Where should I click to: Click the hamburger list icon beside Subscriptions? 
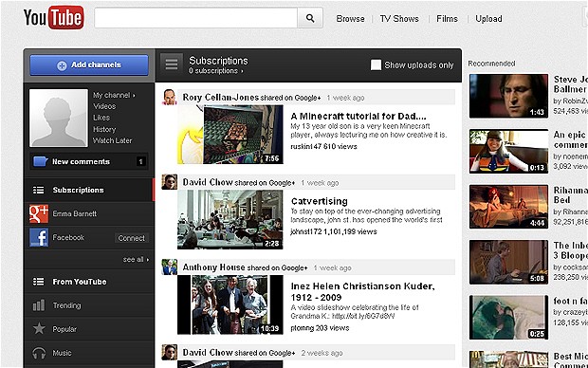click(x=172, y=64)
